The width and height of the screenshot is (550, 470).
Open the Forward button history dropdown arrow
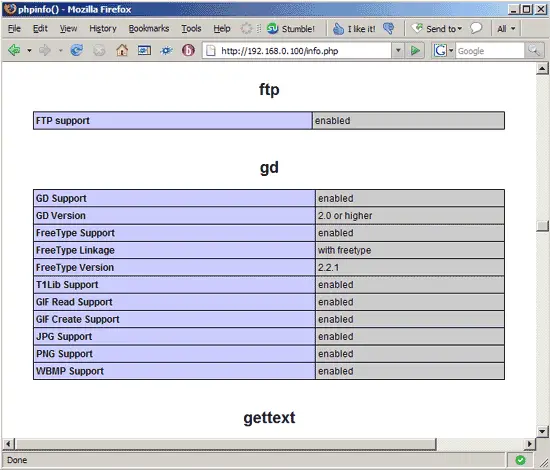[x=60, y=51]
